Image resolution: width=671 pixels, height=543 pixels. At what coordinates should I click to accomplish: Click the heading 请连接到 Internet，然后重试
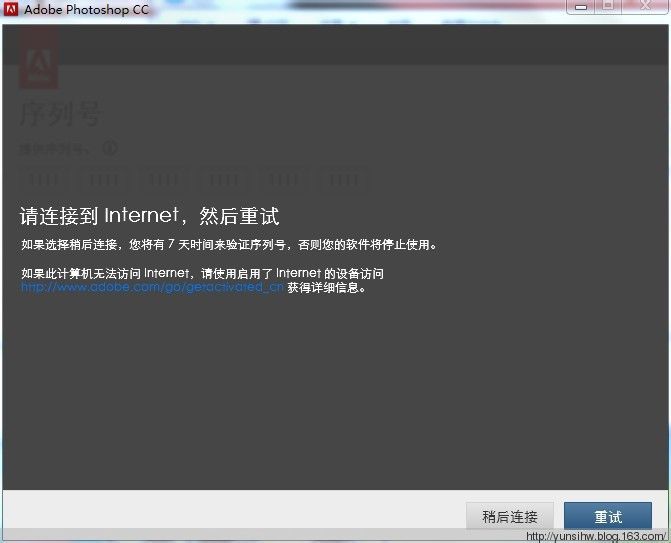click(149, 215)
